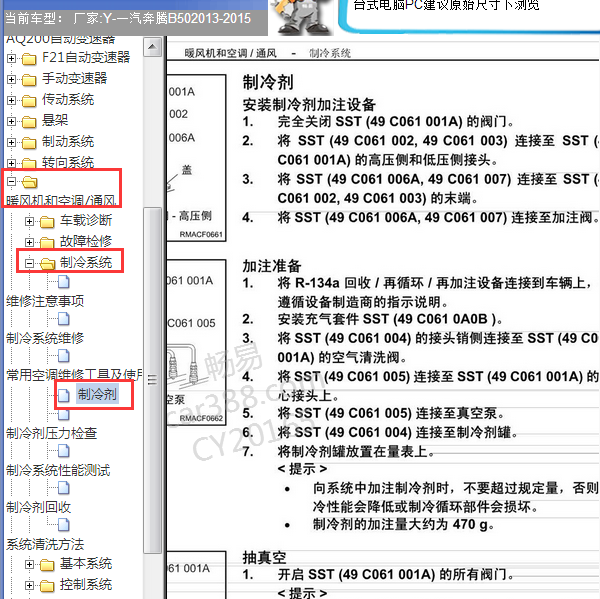Viewport: 600px width, 599px height.
Task: Click the open folder icon above 暖风机和空调/通风
Action: coord(29,182)
